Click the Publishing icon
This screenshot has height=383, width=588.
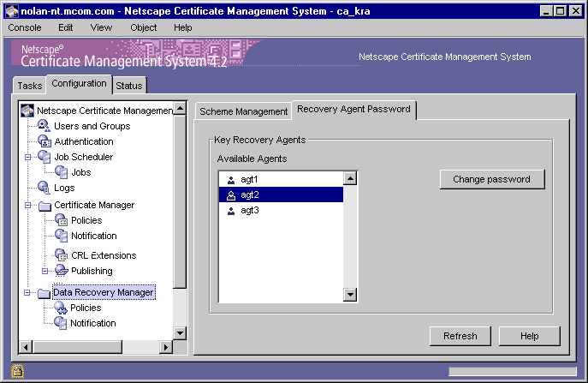click(x=62, y=271)
